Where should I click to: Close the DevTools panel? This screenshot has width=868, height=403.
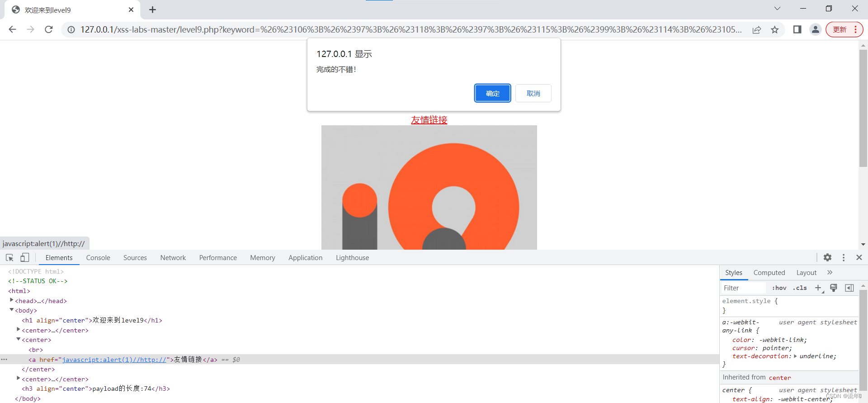[859, 257]
